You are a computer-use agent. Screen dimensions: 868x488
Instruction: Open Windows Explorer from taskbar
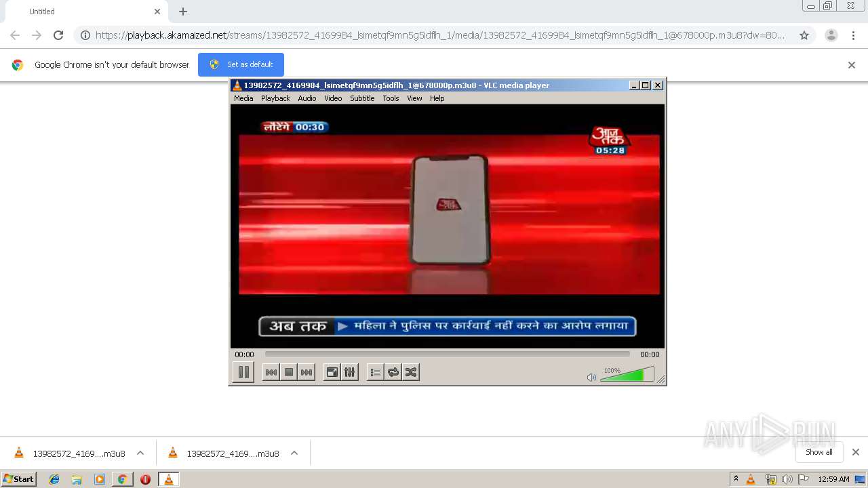point(77,479)
